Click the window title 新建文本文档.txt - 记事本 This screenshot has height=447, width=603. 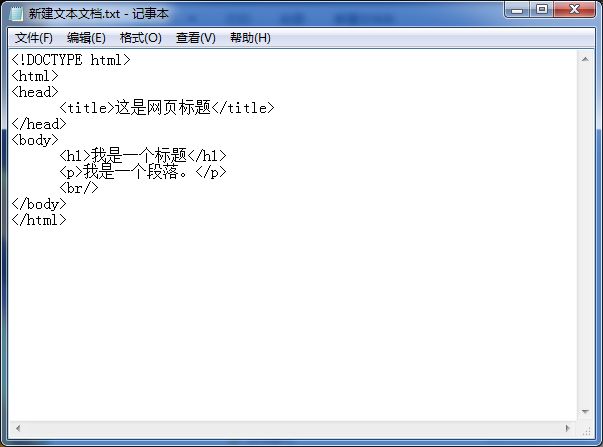(x=98, y=14)
